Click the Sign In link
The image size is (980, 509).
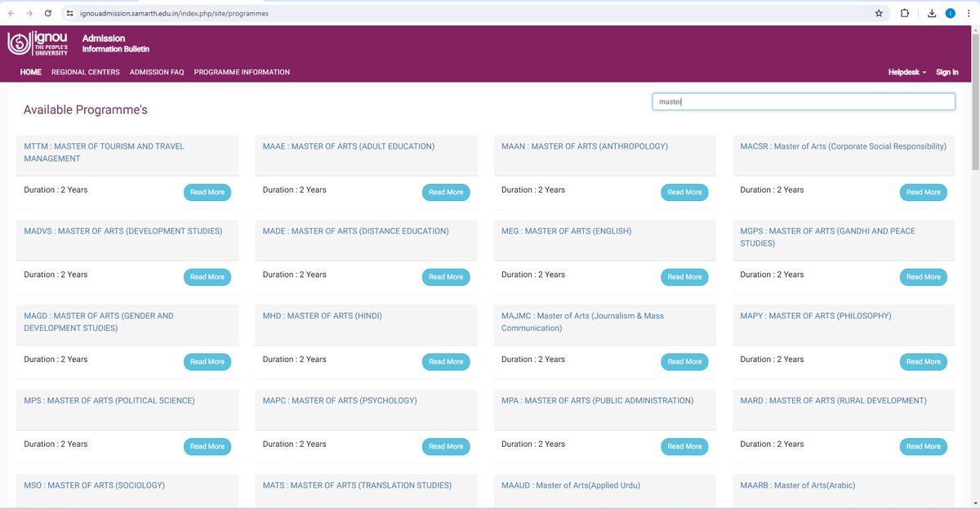click(x=946, y=72)
